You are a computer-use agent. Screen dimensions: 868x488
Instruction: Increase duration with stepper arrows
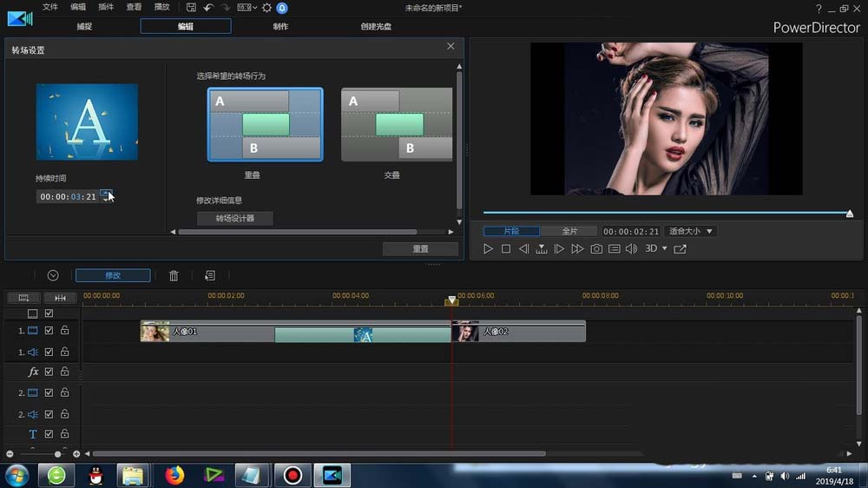[106, 193]
